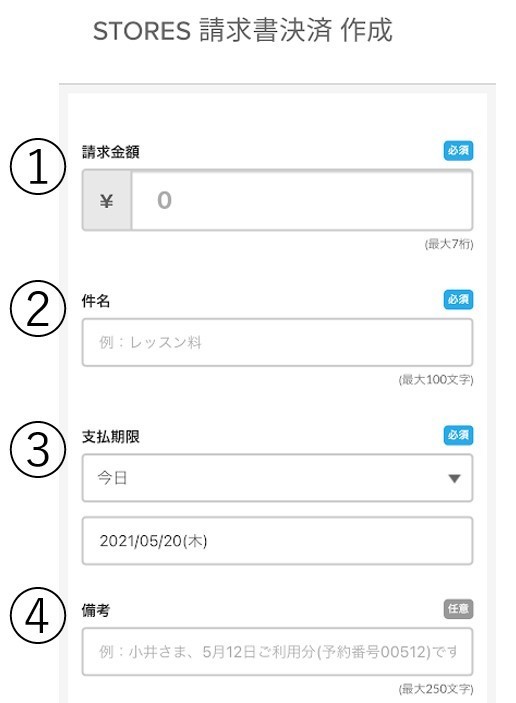This screenshot has height=703, width=516.
Task: Click the circled number 4 marker
Action: [x=38, y=616]
